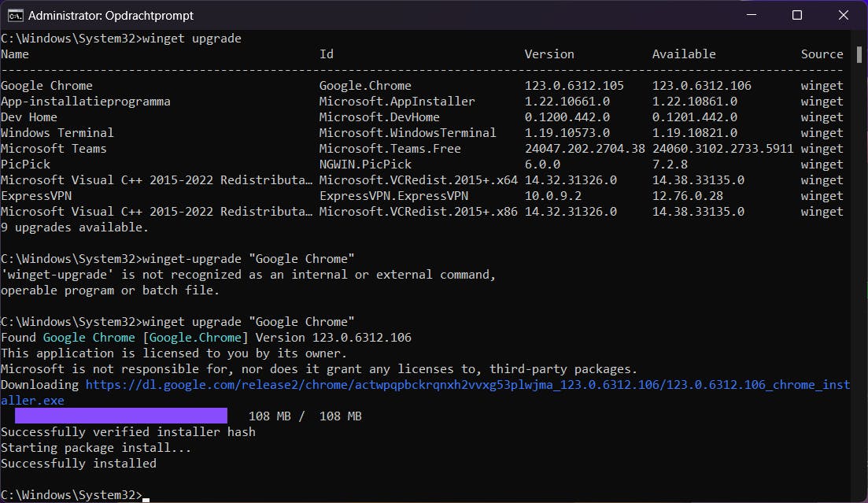Click the "Dev Home" entry name
Viewport: 868px width, 503px height.
point(29,117)
